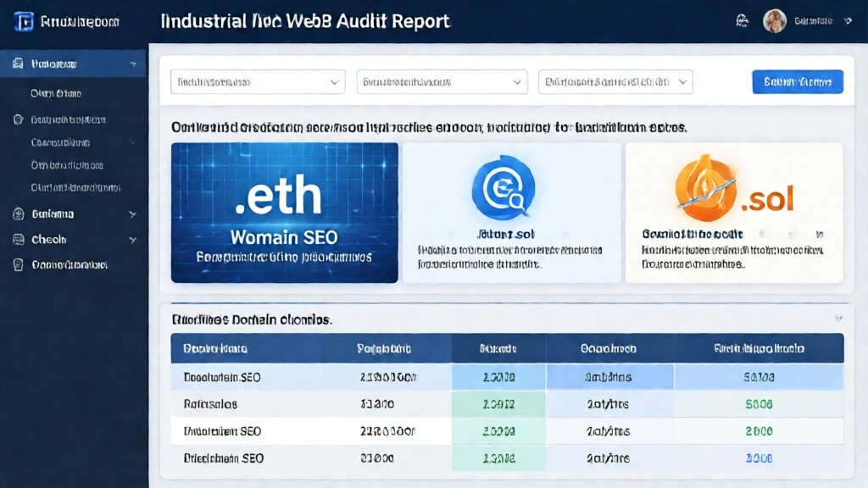The width and height of the screenshot is (868, 488).
Task: Click the icon of the highlighted sidebar item
Action: pyautogui.click(x=19, y=64)
